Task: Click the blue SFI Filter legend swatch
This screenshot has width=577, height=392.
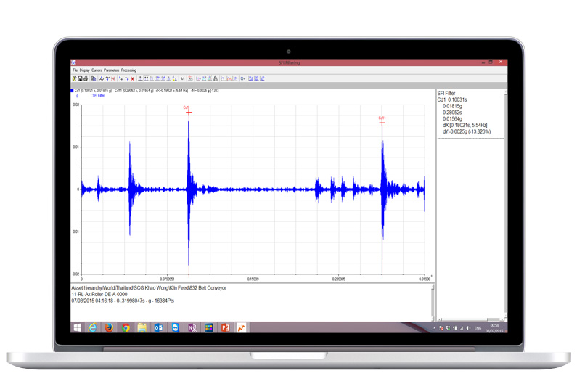Action: coord(73,91)
